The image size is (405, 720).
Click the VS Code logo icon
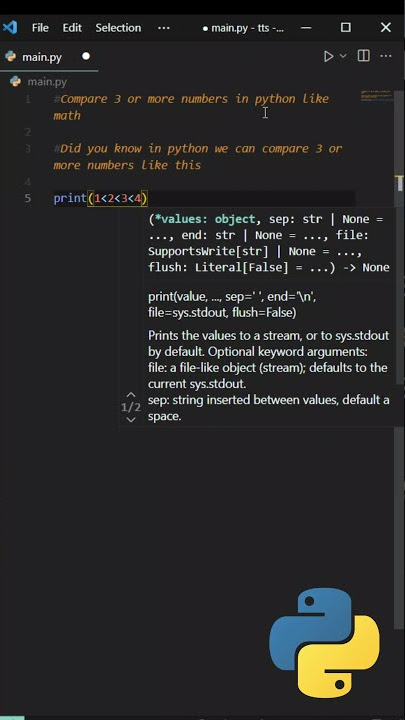coord(10,28)
